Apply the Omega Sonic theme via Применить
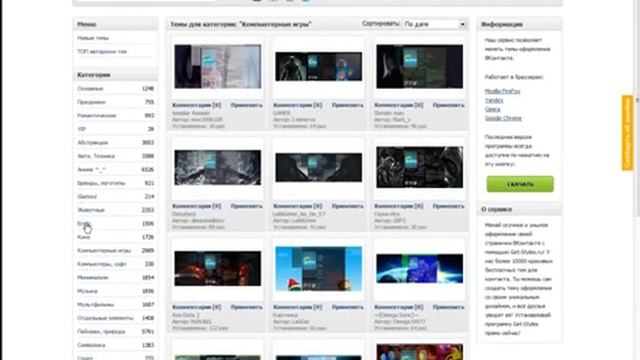The height and width of the screenshot is (360, 640). click(449, 307)
